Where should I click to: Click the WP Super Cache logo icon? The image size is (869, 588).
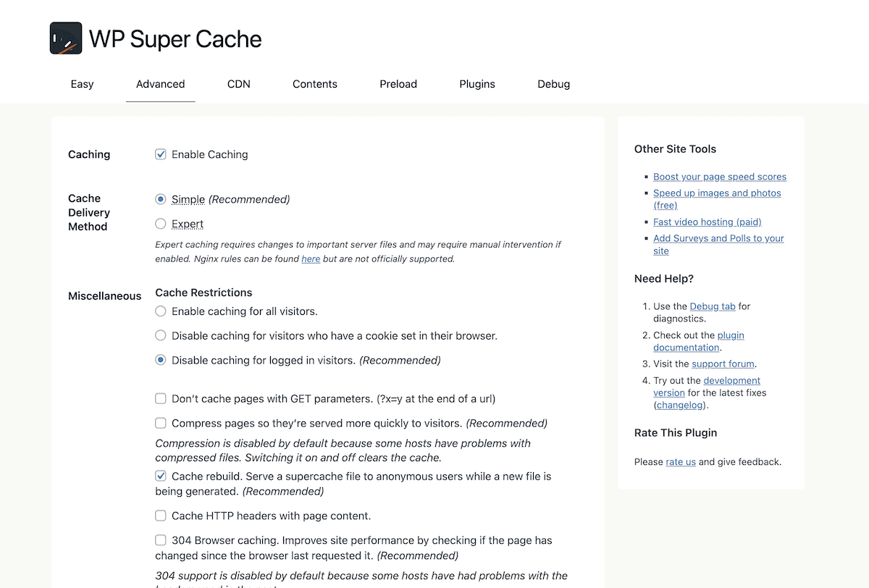[65, 38]
